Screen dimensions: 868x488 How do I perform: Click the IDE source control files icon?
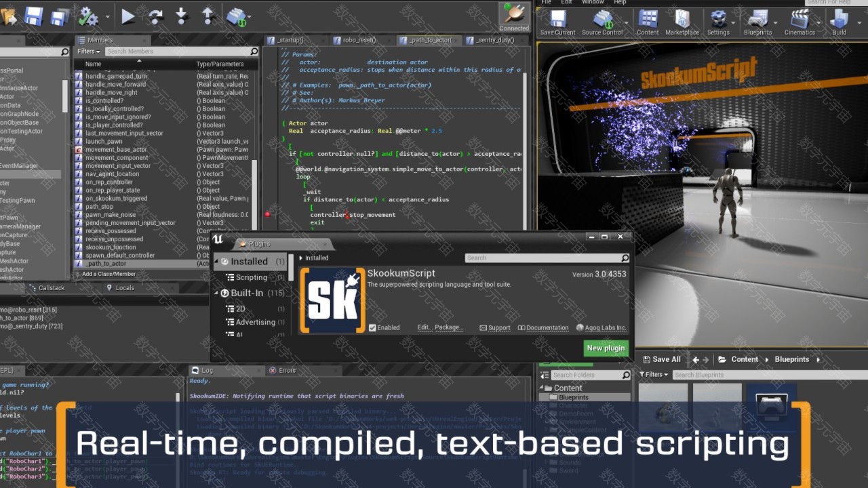click(x=236, y=16)
